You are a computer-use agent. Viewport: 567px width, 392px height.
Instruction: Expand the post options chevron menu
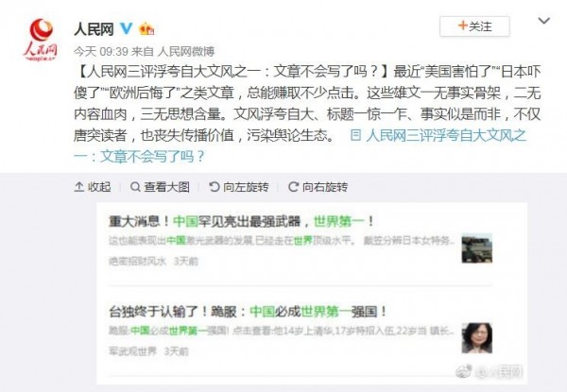(544, 21)
